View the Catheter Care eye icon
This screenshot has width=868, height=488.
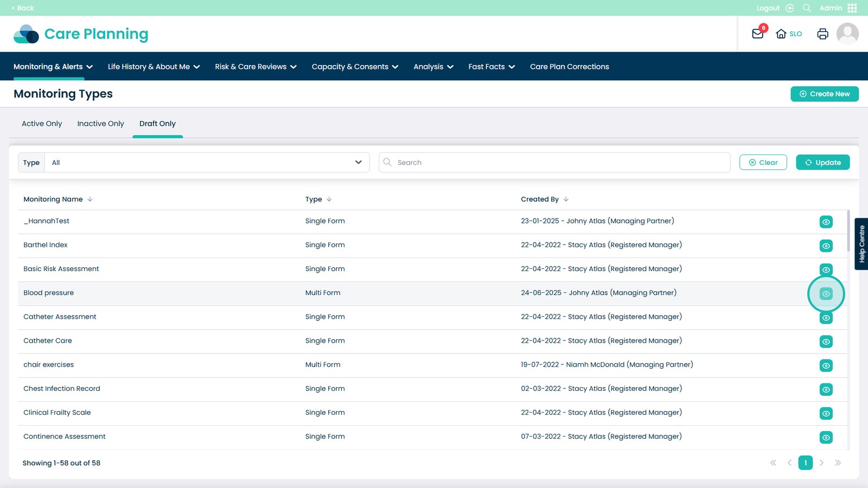point(826,342)
